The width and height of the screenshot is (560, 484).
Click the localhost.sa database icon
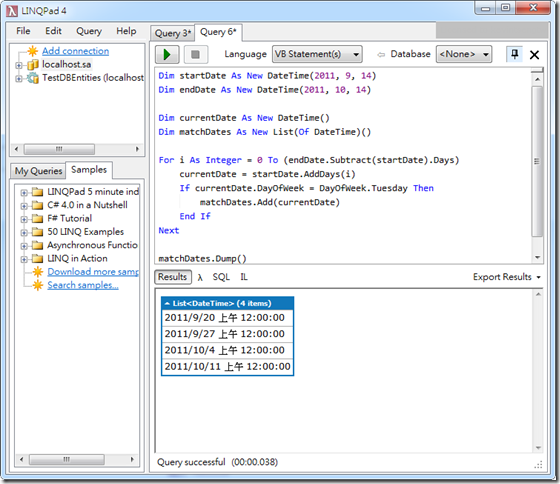point(33,65)
